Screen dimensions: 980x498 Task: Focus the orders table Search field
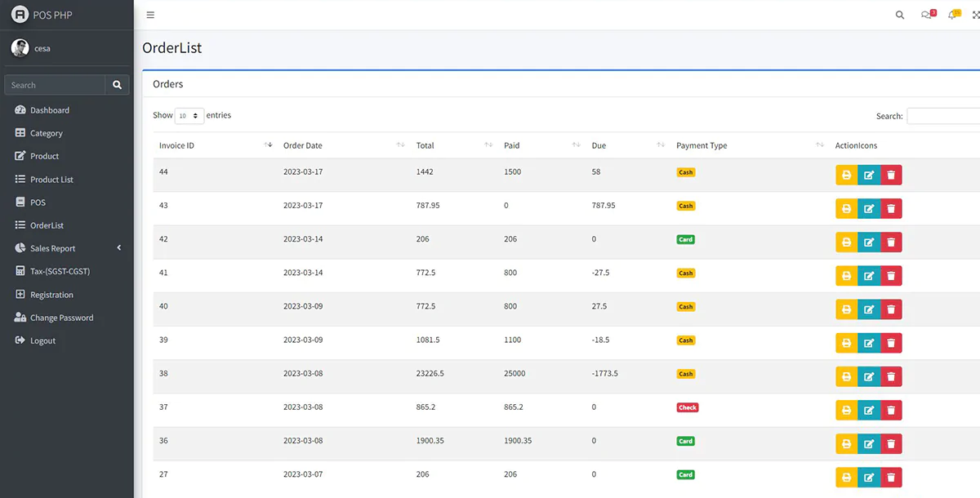pos(943,116)
